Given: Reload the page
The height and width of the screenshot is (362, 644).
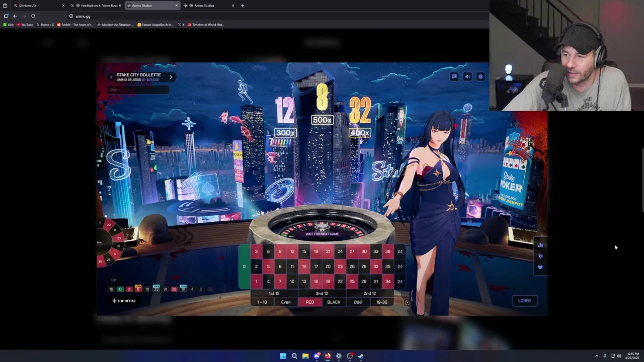Looking at the screenshot, I should pyautogui.click(x=33, y=16).
